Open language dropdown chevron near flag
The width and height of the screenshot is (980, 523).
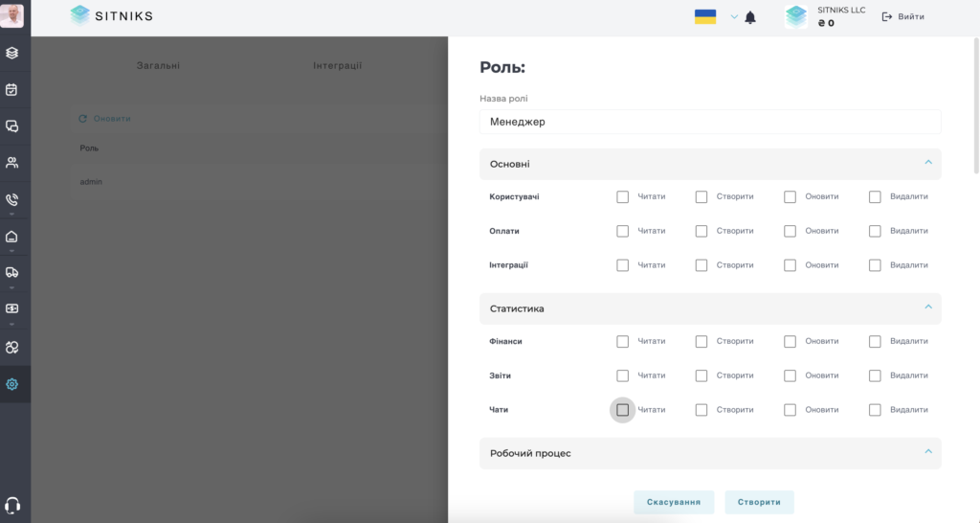[734, 17]
